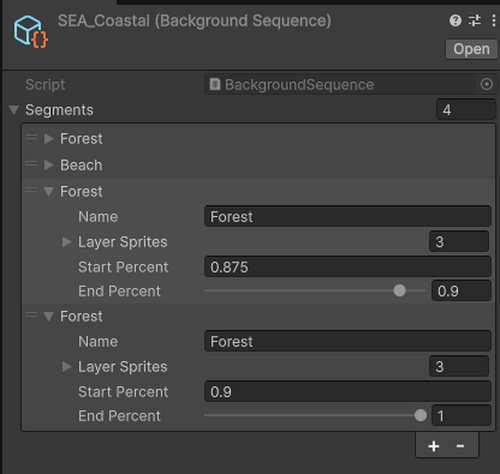Collapse the third segment named Forest
This screenshot has width=500, height=474.
pyautogui.click(x=49, y=192)
